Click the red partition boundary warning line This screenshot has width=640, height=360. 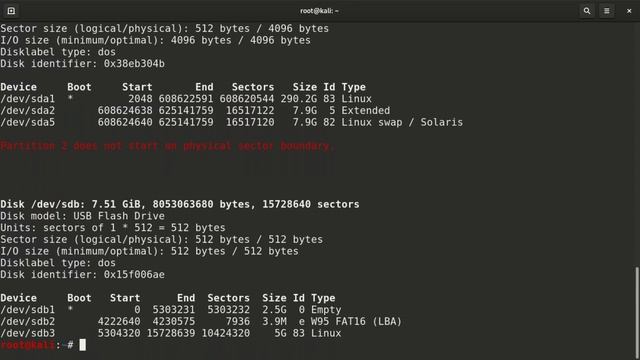point(167,146)
